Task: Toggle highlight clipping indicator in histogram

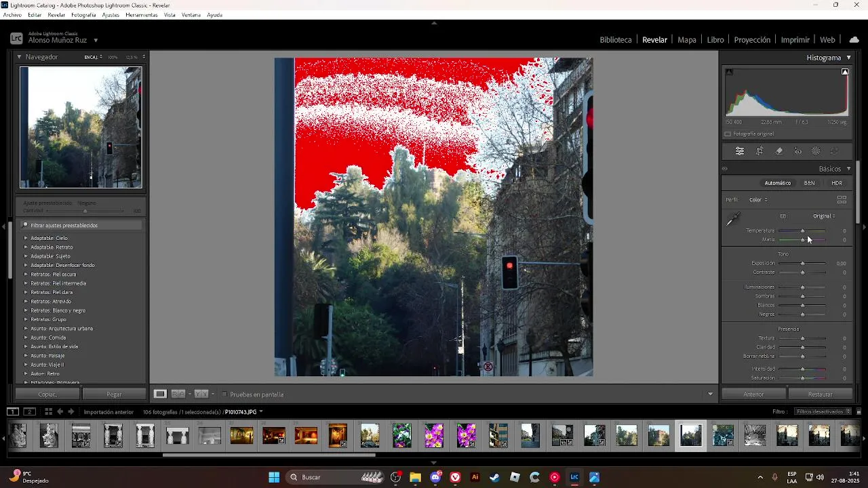Action: tap(845, 72)
